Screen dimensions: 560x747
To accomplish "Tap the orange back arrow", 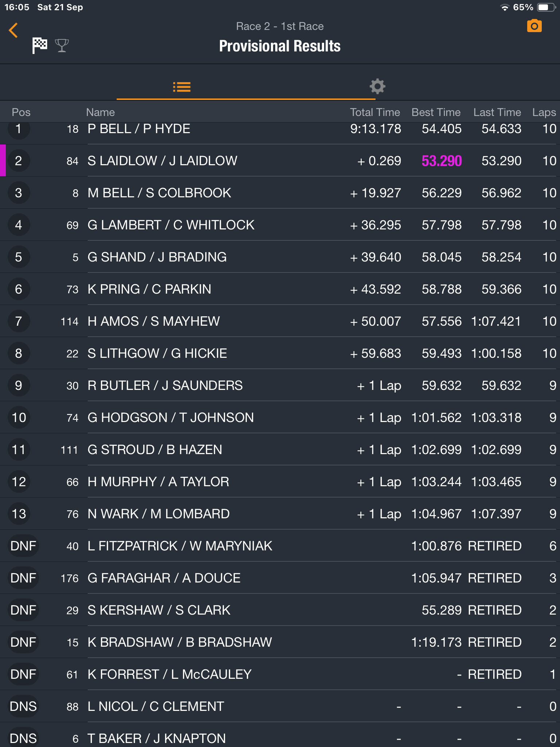I will (13, 30).
